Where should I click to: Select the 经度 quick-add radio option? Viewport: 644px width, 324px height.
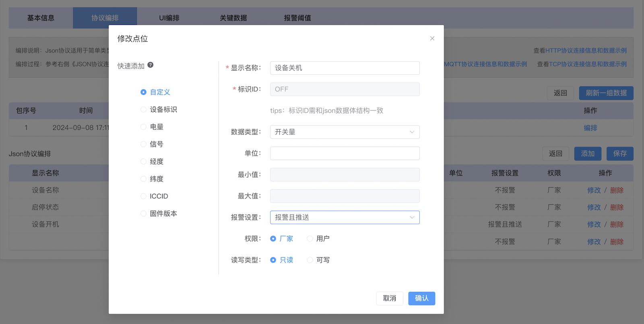coord(143,161)
